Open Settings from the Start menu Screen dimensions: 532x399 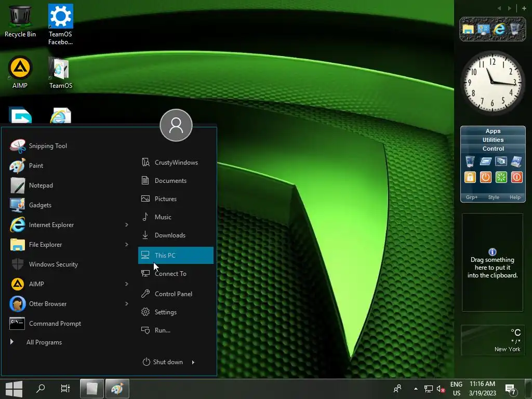(x=176, y=312)
